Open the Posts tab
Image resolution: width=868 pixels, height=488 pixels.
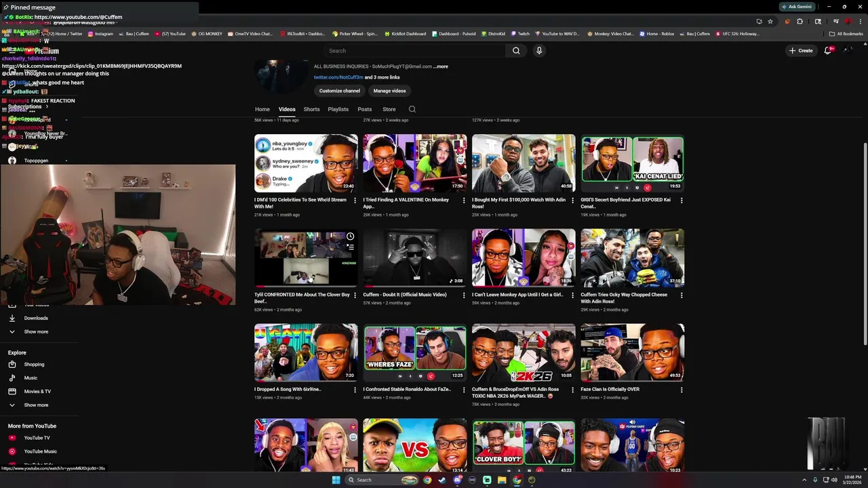(365, 109)
